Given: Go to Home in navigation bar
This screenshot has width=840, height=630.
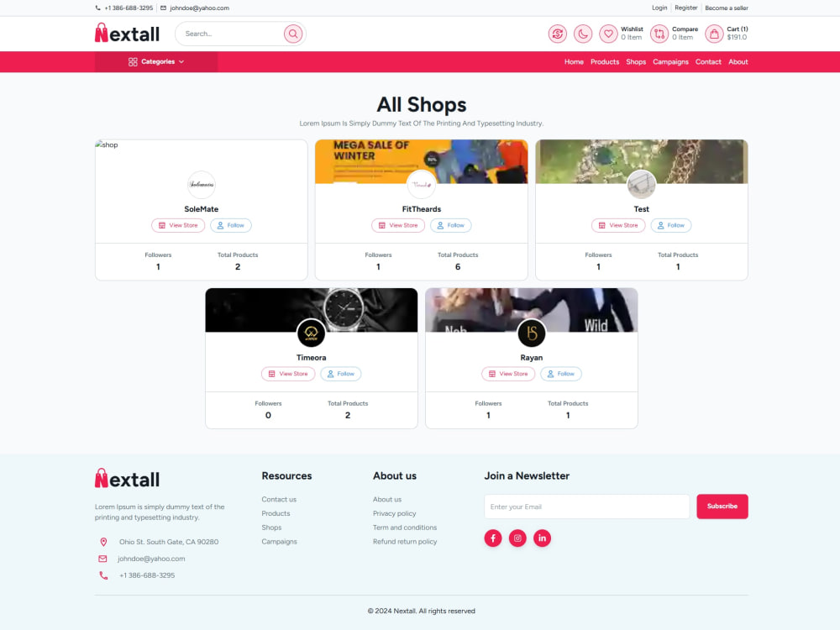Looking at the screenshot, I should click(574, 61).
